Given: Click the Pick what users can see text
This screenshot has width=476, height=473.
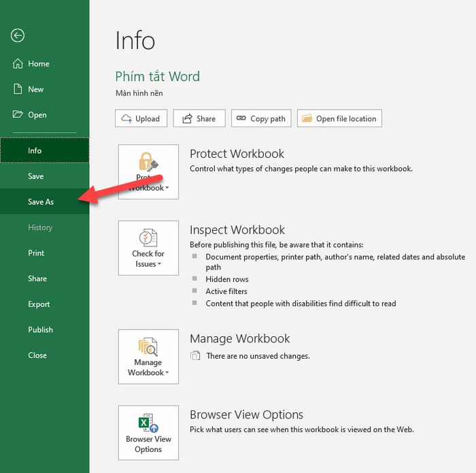Looking at the screenshot, I should pos(302,429).
